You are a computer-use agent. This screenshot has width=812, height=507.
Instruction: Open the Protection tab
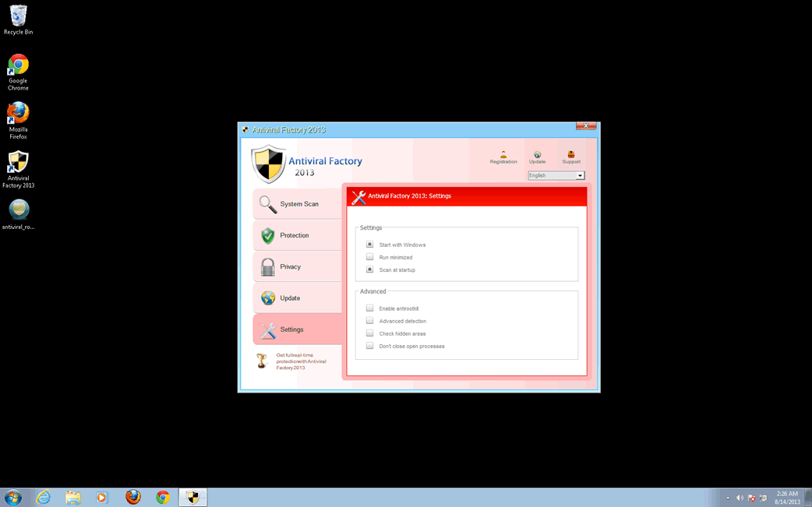pos(298,235)
